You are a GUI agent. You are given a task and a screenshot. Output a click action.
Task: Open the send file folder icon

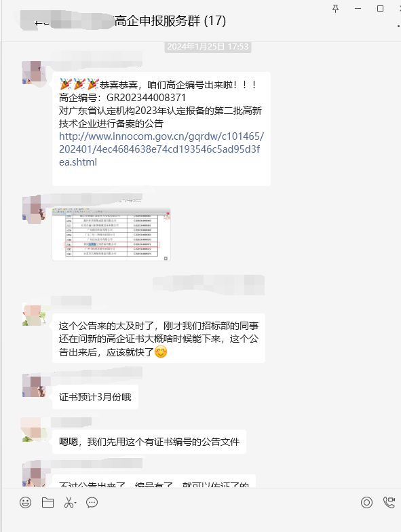pyautogui.click(x=47, y=502)
